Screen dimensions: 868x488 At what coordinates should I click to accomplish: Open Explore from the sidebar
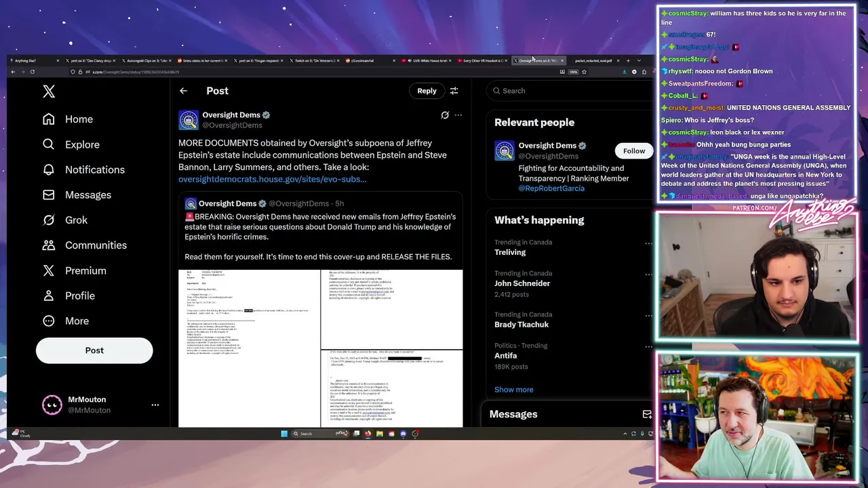tap(71, 144)
